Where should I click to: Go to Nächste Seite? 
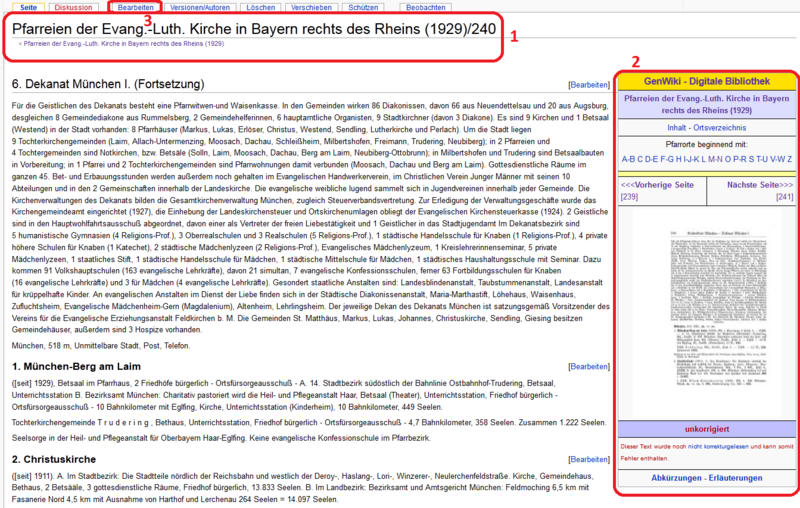pyautogui.click(x=758, y=185)
